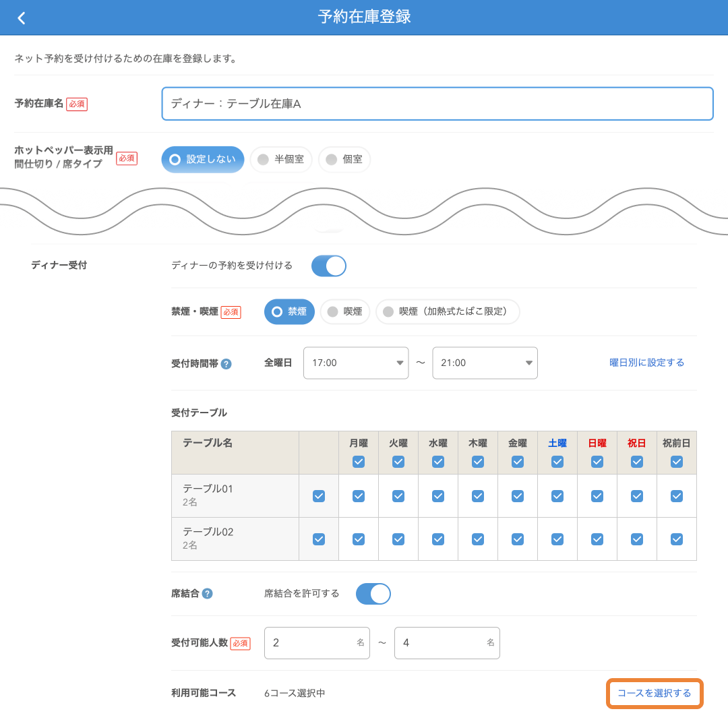Toggle the 金曜 header checkbox
The height and width of the screenshot is (728, 728).
click(x=518, y=462)
